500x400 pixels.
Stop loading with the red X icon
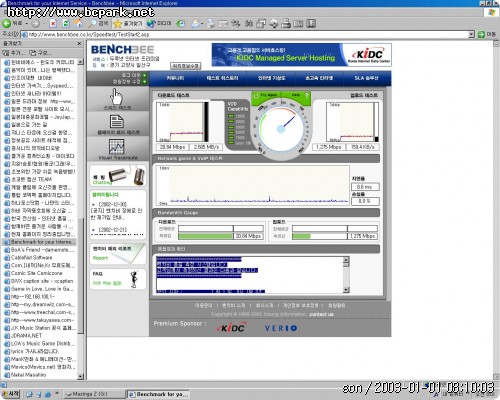(53, 24)
